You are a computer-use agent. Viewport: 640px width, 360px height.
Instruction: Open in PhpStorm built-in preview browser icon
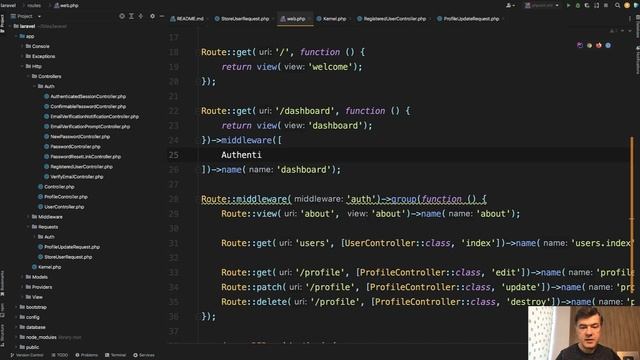coord(580,45)
